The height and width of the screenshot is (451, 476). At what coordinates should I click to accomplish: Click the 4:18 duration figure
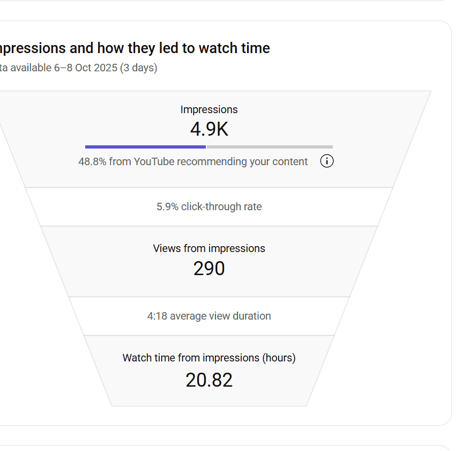coord(157,316)
